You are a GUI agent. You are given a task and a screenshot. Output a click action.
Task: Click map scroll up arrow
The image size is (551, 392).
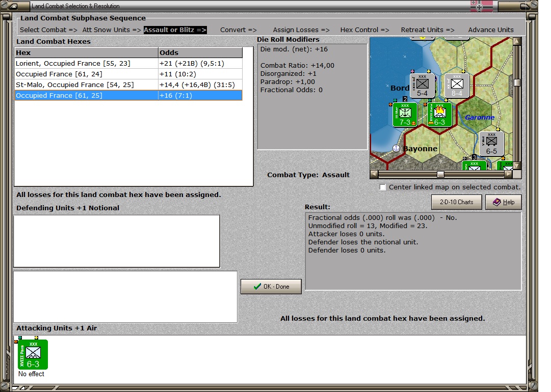point(517,41)
